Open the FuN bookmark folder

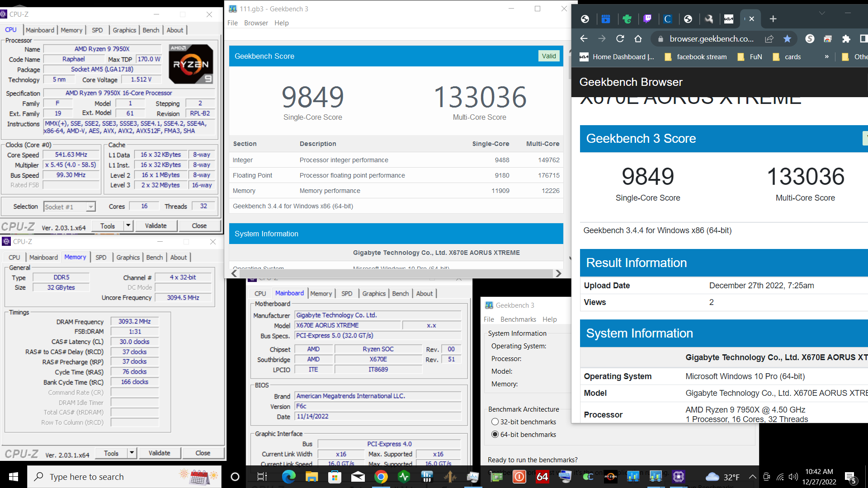750,56
